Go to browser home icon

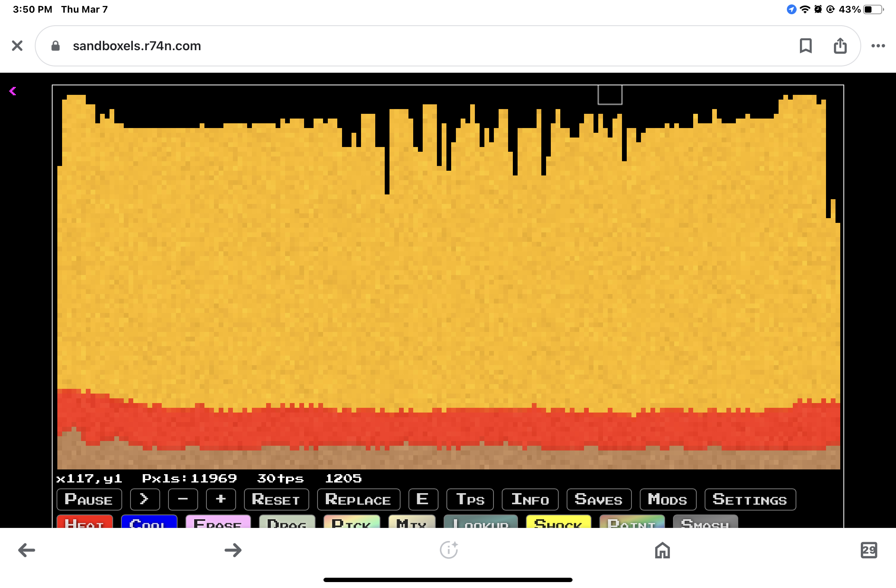662,550
